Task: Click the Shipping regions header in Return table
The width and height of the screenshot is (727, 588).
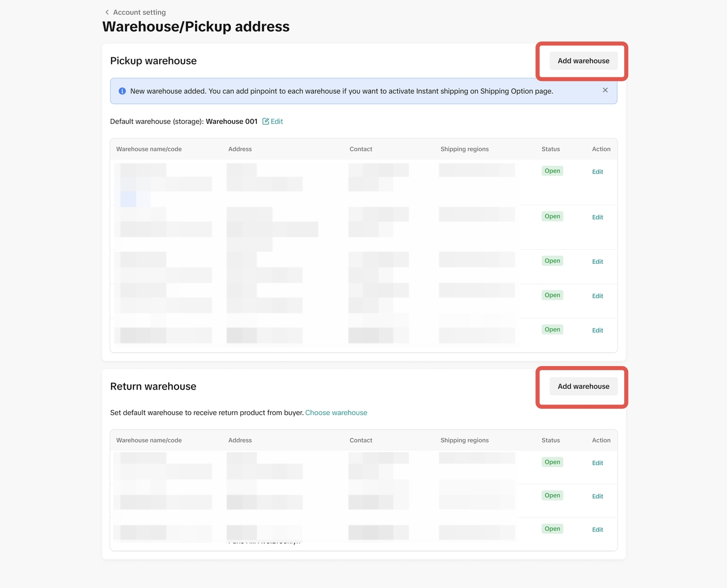Action: 464,440
